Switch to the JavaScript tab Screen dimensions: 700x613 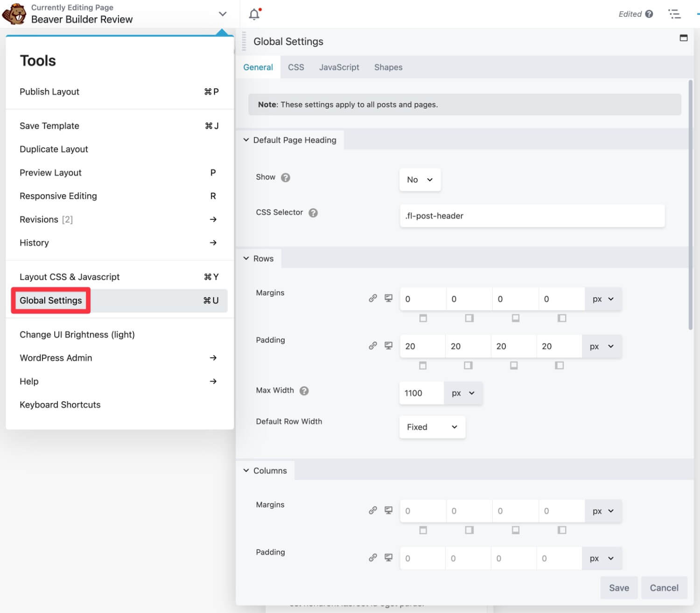click(x=339, y=67)
